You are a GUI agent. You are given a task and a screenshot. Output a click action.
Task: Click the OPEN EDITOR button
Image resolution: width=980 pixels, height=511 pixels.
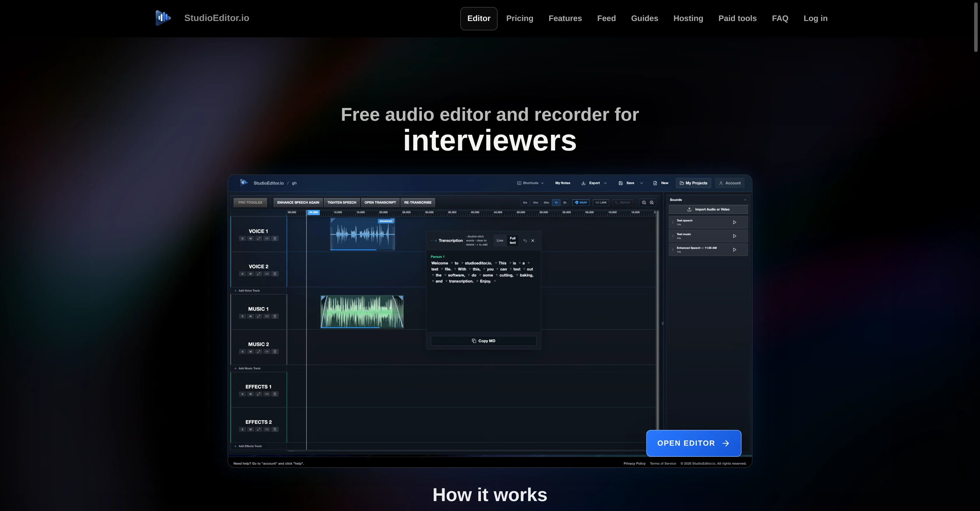coord(694,443)
